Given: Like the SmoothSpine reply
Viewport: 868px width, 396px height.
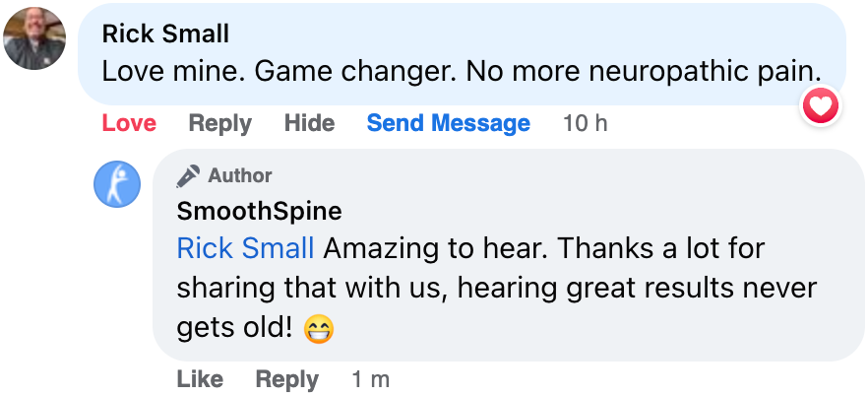Looking at the screenshot, I should 198,379.
